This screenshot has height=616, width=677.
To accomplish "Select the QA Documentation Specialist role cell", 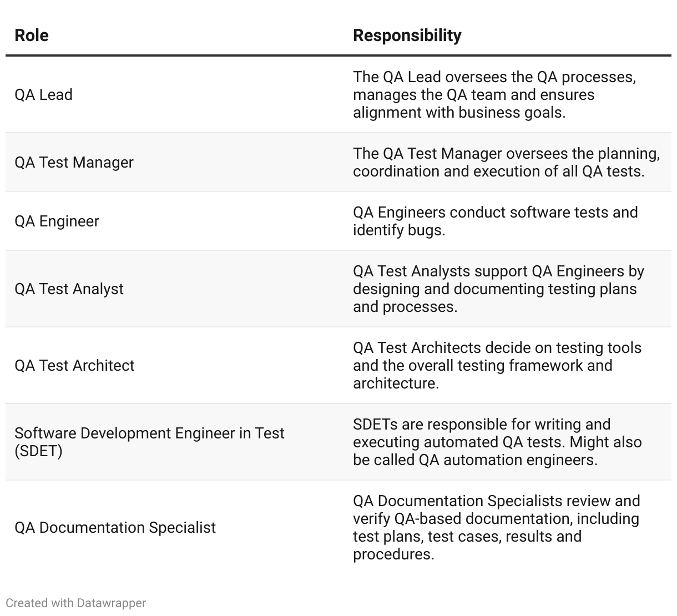I will 115,528.
